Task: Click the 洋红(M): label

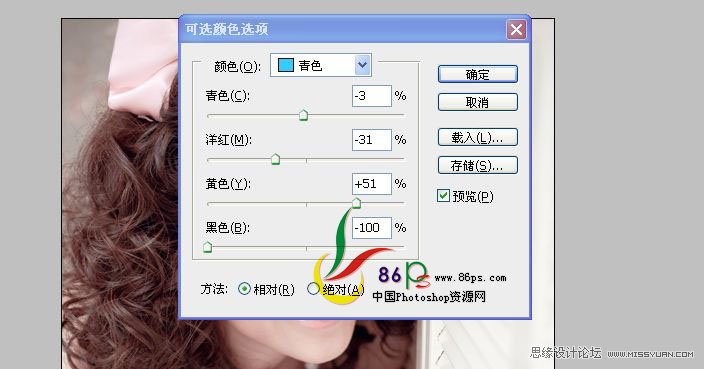Action: pos(229,140)
